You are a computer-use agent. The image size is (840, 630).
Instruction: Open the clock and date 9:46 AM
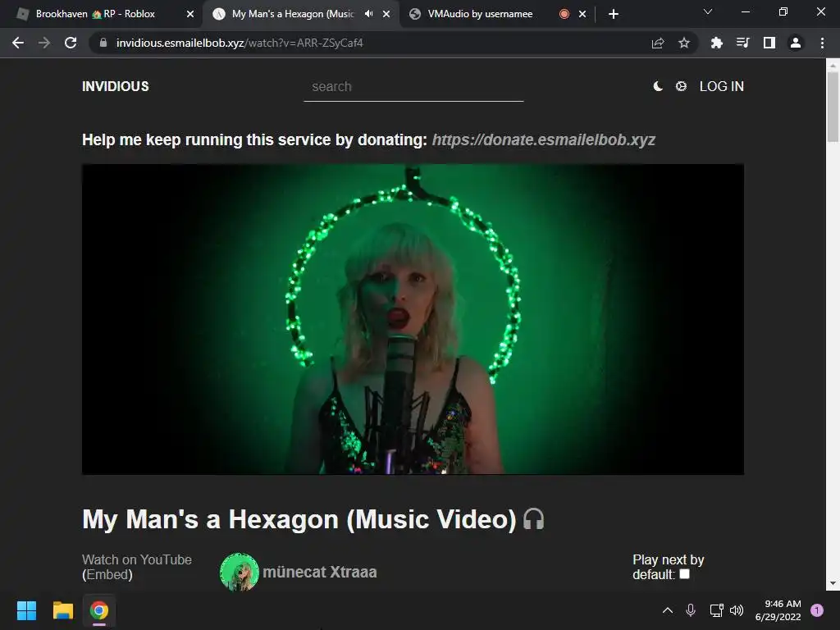point(778,610)
